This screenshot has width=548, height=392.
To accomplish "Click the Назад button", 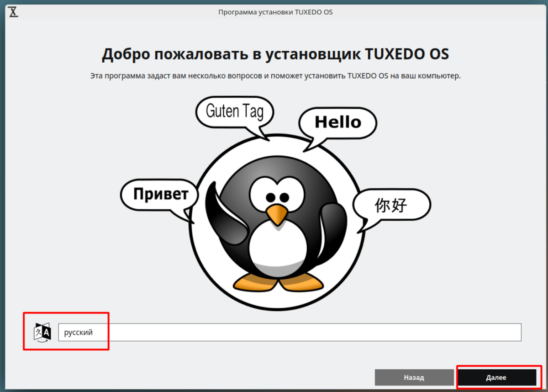I will click(x=414, y=377).
